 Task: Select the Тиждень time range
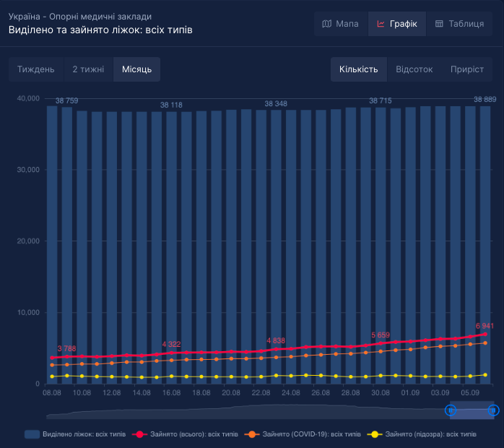click(x=36, y=69)
